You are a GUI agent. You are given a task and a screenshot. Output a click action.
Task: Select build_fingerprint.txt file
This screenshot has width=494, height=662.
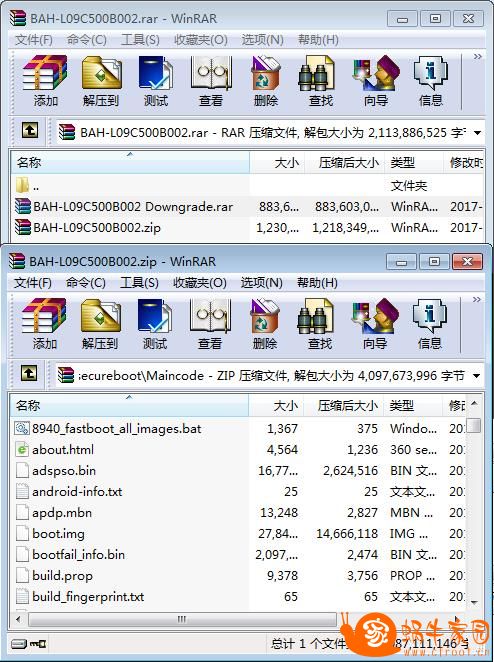239,597
